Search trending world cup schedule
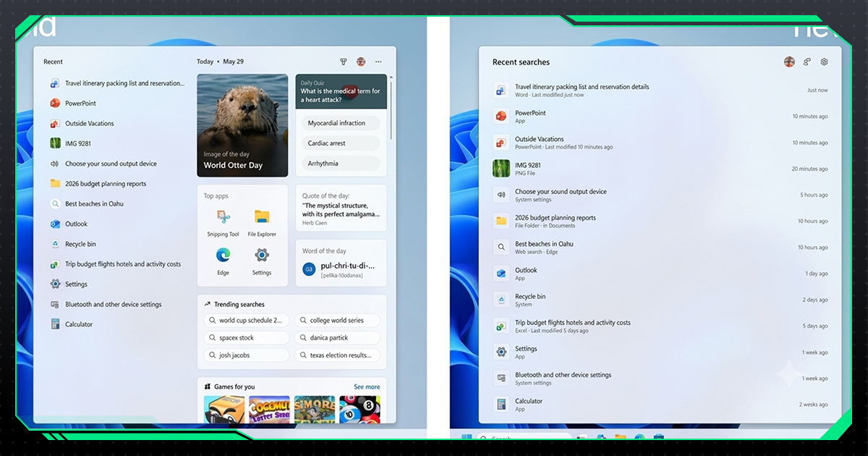The height and width of the screenshot is (456, 868). coord(247,320)
